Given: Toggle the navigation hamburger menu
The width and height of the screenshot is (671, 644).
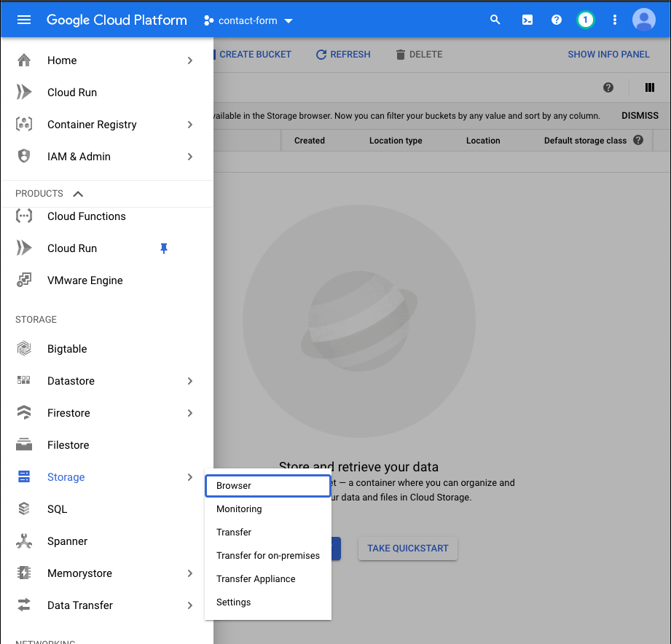Looking at the screenshot, I should (x=24, y=20).
